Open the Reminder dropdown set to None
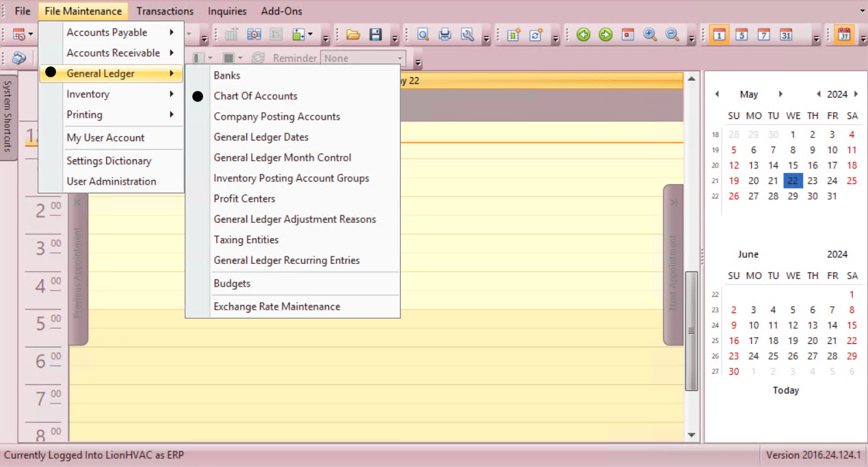The height and width of the screenshot is (467, 868). pyautogui.click(x=363, y=59)
